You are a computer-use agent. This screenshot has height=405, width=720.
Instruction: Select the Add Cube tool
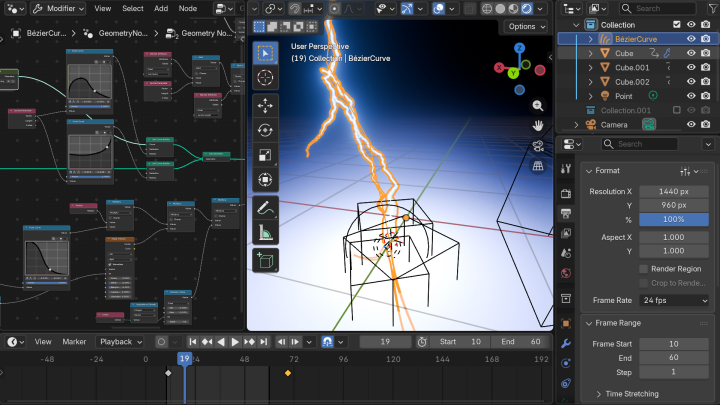265,260
